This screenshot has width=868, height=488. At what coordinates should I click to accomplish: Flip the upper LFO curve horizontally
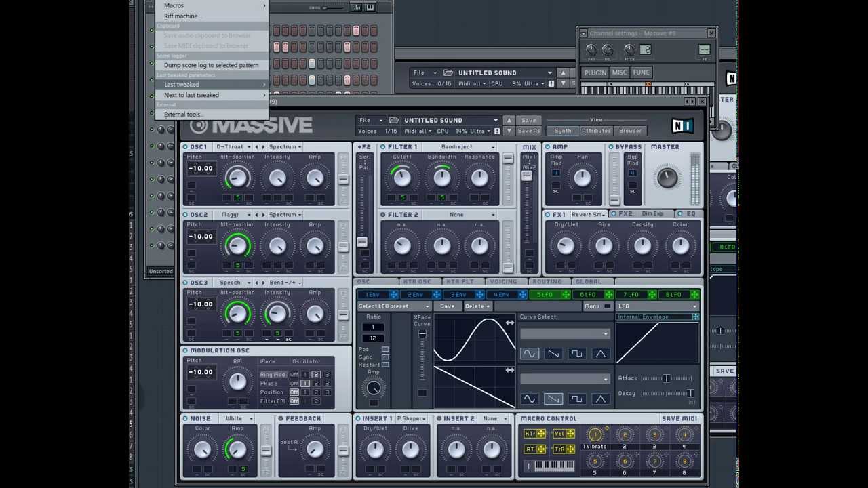(509, 323)
